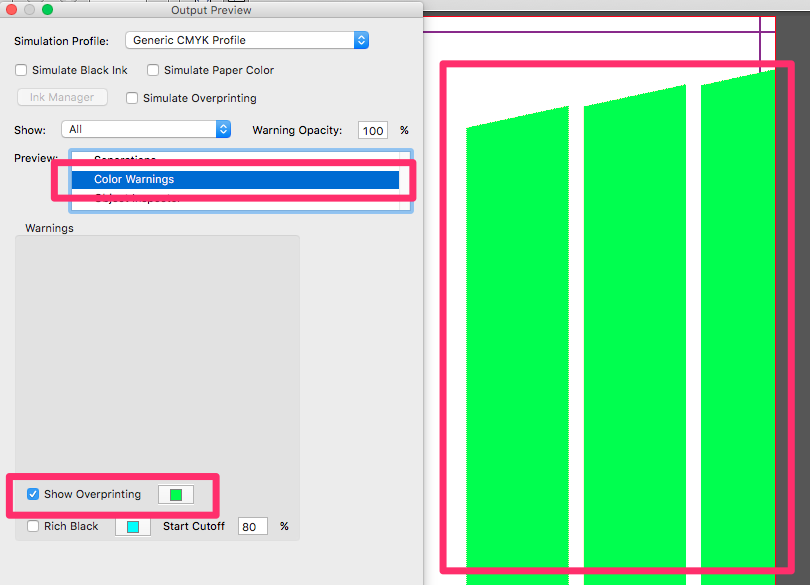Open the Simulation Profile dropdown
This screenshot has width=810, height=585.
[247, 40]
